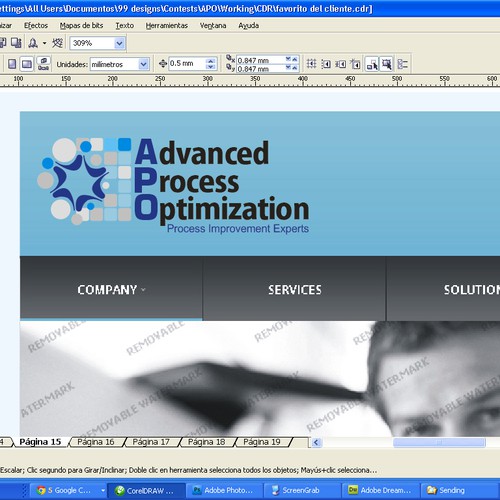Click the SOLUTIONS navigation item in design

[472, 289]
